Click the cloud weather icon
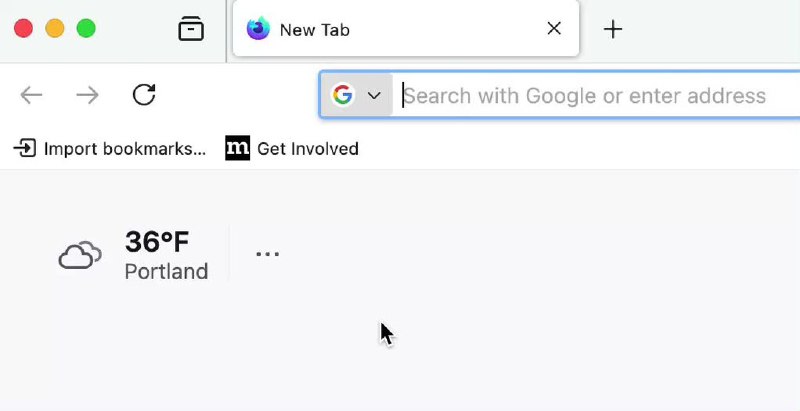Image resolution: width=800 pixels, height=411 pixels. [x=80, y=256]
